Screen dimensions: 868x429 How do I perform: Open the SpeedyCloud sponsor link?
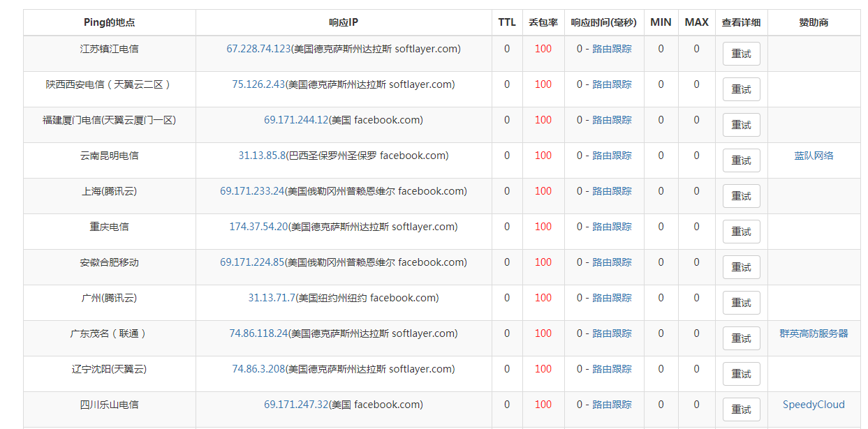pos(814,405)
